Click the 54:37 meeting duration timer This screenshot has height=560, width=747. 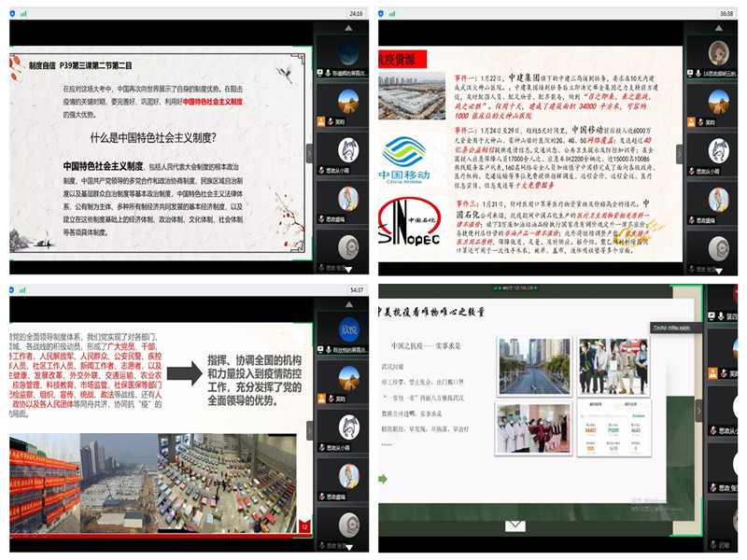click(x=355, y=290)
